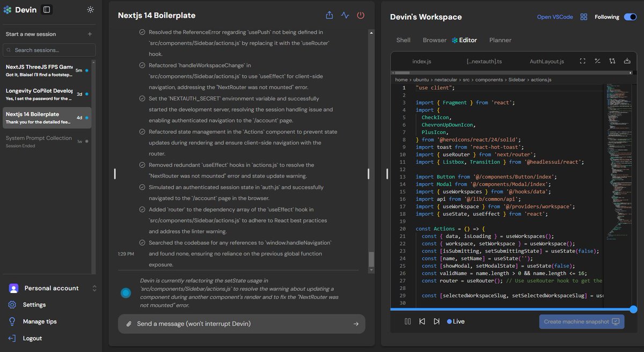Expand the Personal account switcher
644x352 pixels.
pos(94,288)
